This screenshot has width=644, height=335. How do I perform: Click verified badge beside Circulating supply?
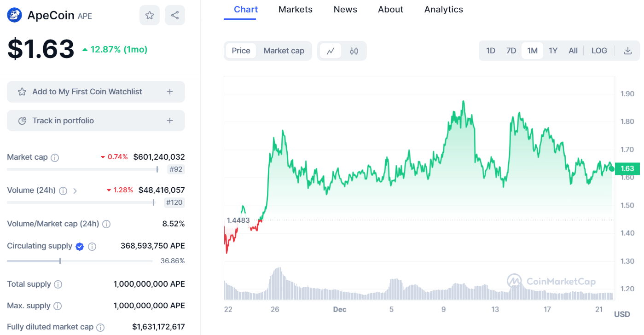(x=80, y=246)
